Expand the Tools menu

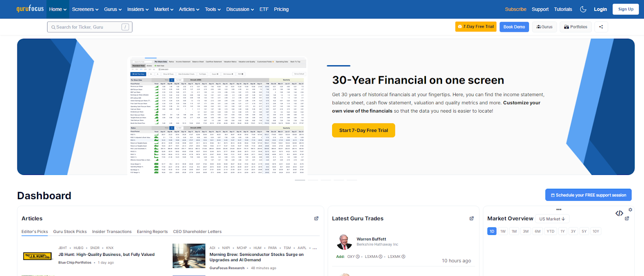click(213, 9)
